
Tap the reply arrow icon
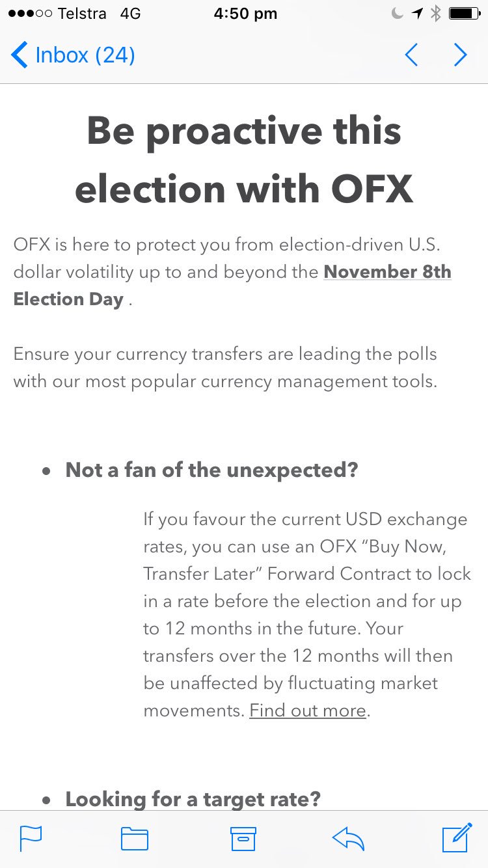[348, 839]
